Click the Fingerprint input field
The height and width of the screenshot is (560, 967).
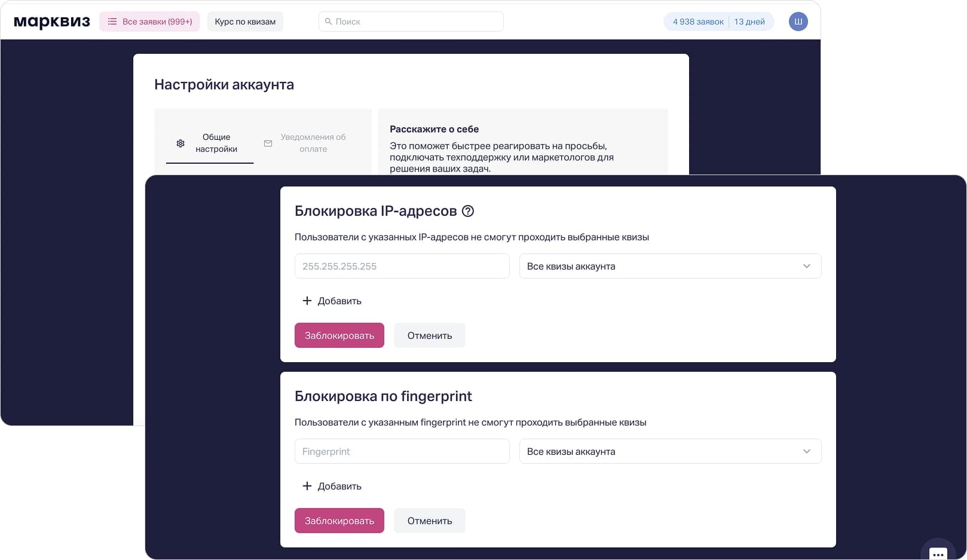click(402, 451)
